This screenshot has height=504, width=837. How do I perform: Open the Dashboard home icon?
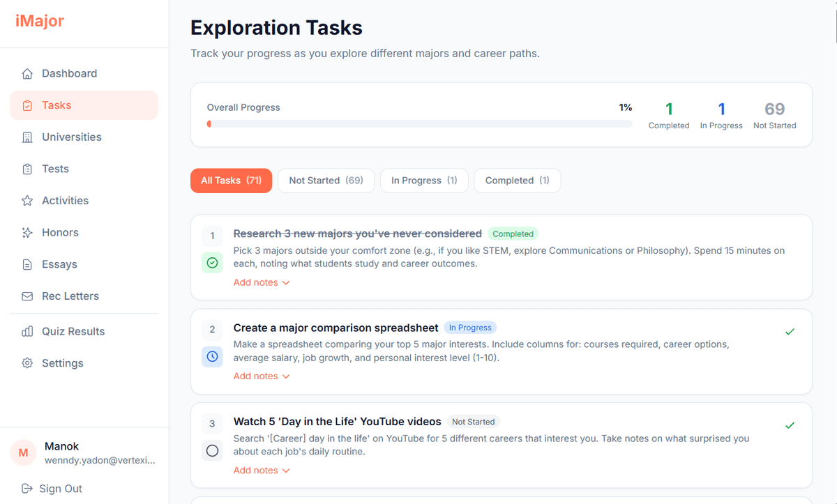point(28,72)
